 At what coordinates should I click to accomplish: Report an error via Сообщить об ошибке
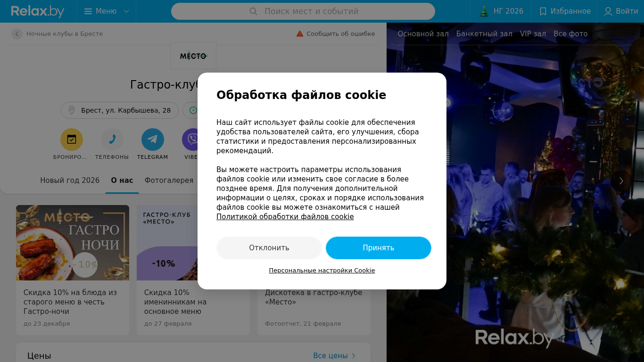click(336, 34)
